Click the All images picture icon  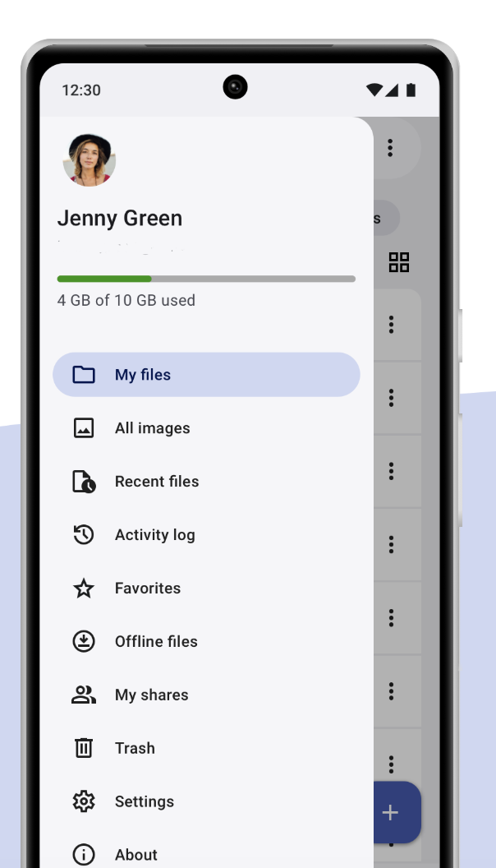click(x=84, y=428)
